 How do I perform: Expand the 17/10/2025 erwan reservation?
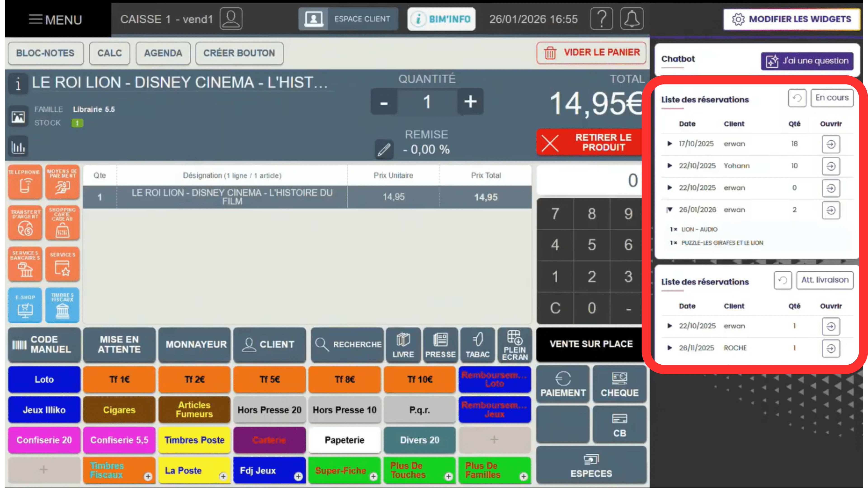[x=670, y=144]
